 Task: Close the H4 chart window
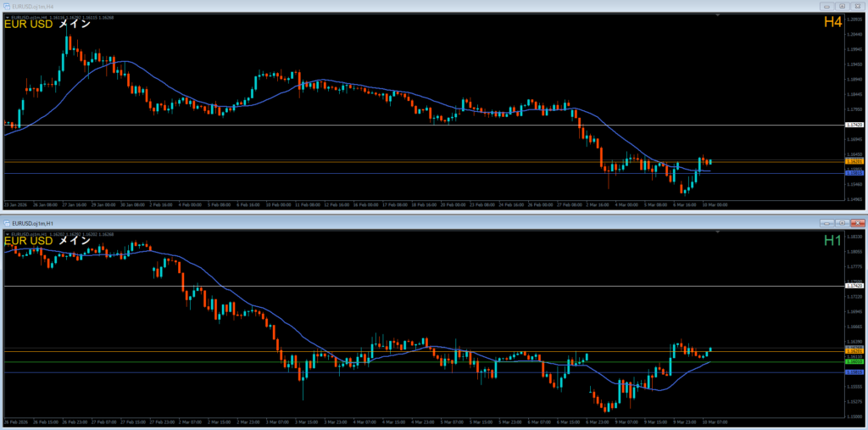[857, 5]
